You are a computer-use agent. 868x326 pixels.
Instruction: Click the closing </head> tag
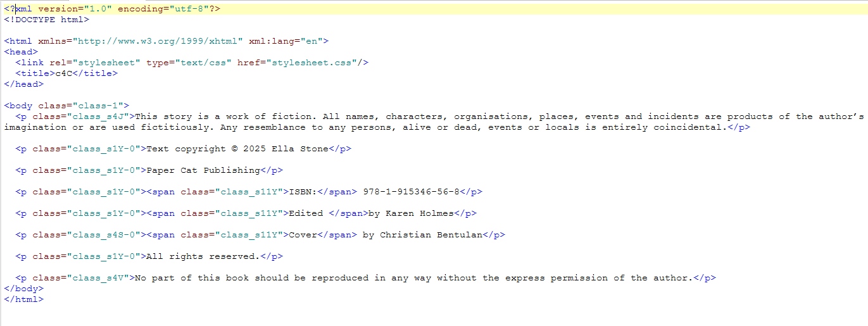[24, 84]
